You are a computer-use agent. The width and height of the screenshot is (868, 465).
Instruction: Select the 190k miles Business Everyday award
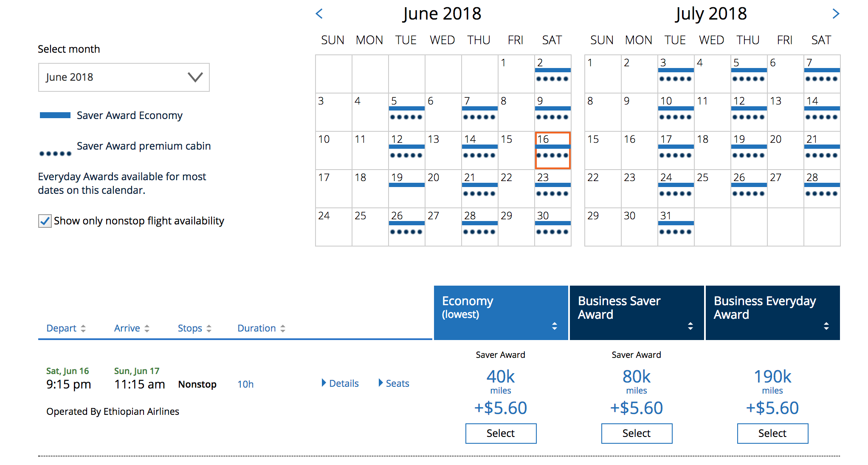772,433
